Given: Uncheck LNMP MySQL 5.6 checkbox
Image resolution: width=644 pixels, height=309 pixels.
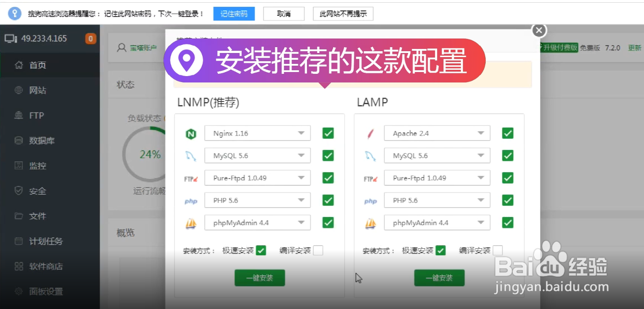Looking at the screenshot, I should [328, 155].
